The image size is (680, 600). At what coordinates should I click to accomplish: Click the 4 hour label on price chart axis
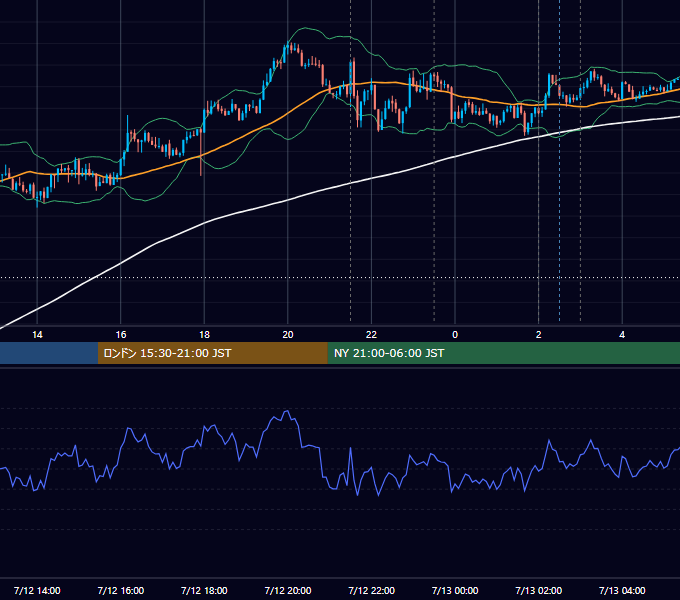click(622, 335)
